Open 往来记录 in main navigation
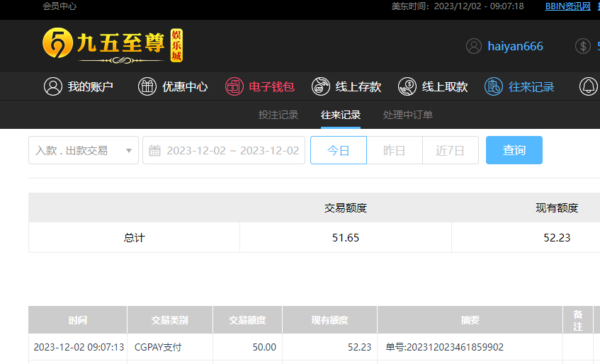The height and width of the screenshot is (364, 600). click(x=519, y=86)
